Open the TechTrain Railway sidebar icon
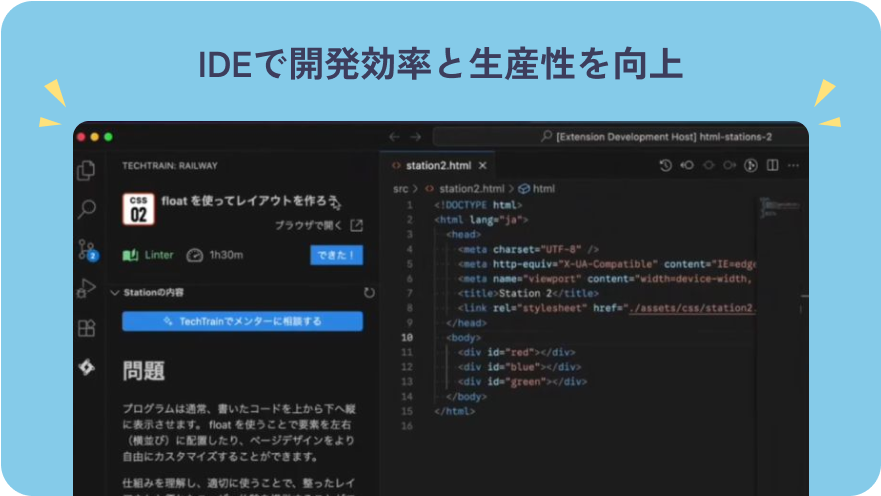The width and height of the screenshot is (881, 496). [87, 368]
